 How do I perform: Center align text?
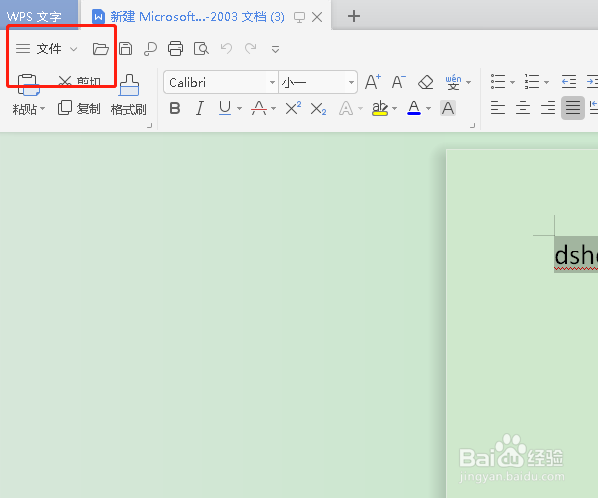click(x=523, y=108)
